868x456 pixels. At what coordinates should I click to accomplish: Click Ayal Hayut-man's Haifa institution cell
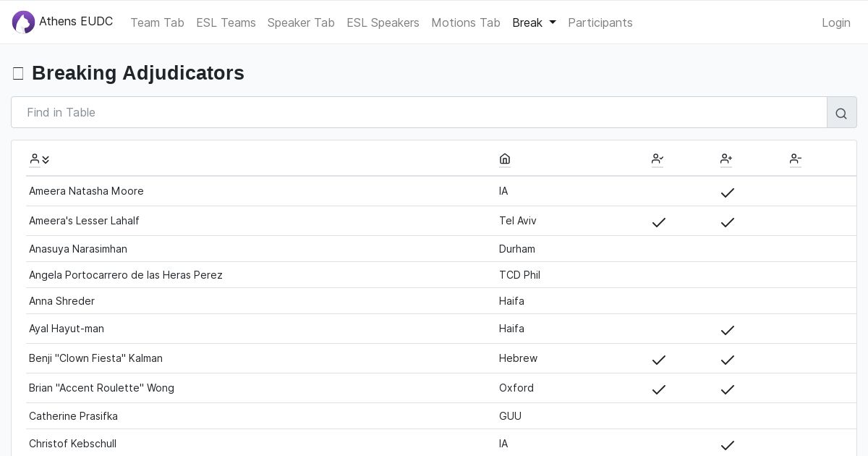tap(511, 329)
